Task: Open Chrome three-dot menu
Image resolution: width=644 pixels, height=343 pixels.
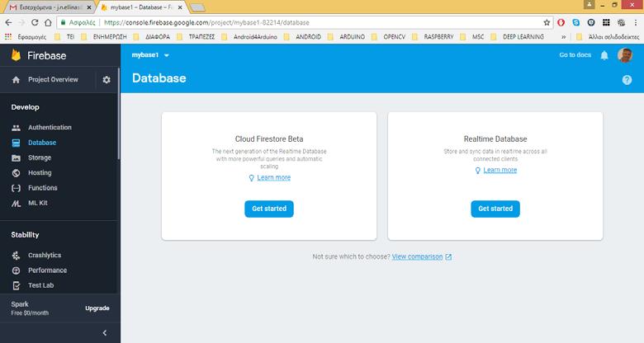Action: pyautogui.click(x=636, y=22)
